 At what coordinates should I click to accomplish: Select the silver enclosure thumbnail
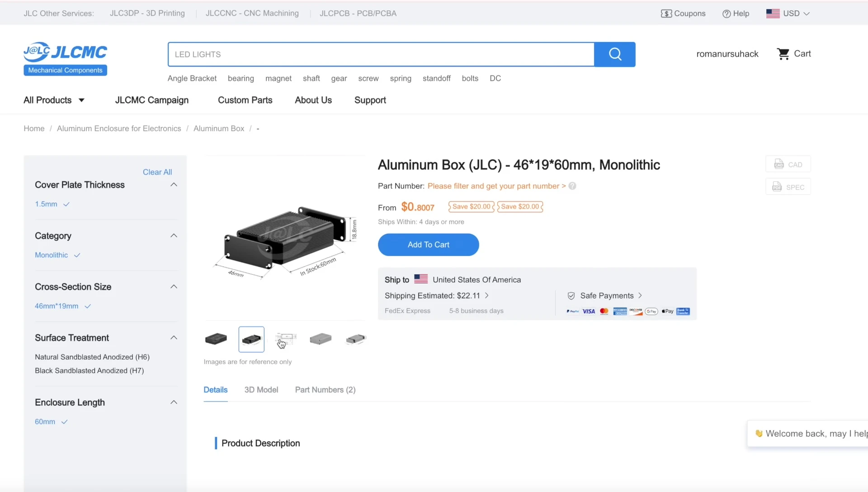[321, 339]
